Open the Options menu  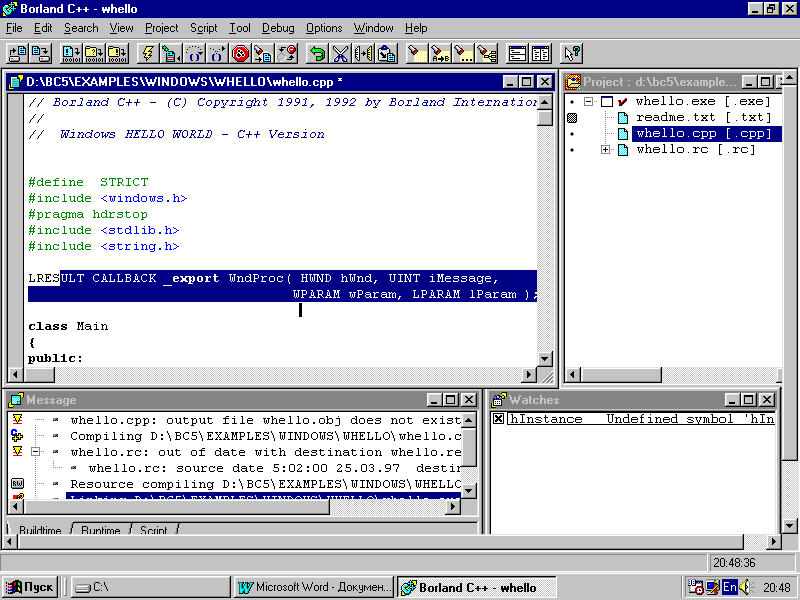pyautogui.click(x=324, y=28)
